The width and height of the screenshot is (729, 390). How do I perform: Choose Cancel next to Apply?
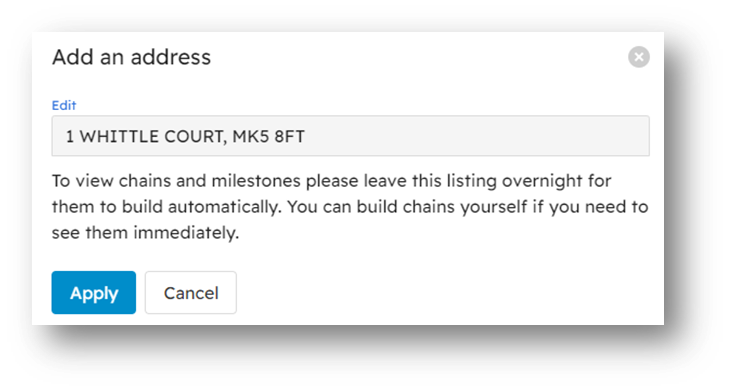(x=191, y=292)
